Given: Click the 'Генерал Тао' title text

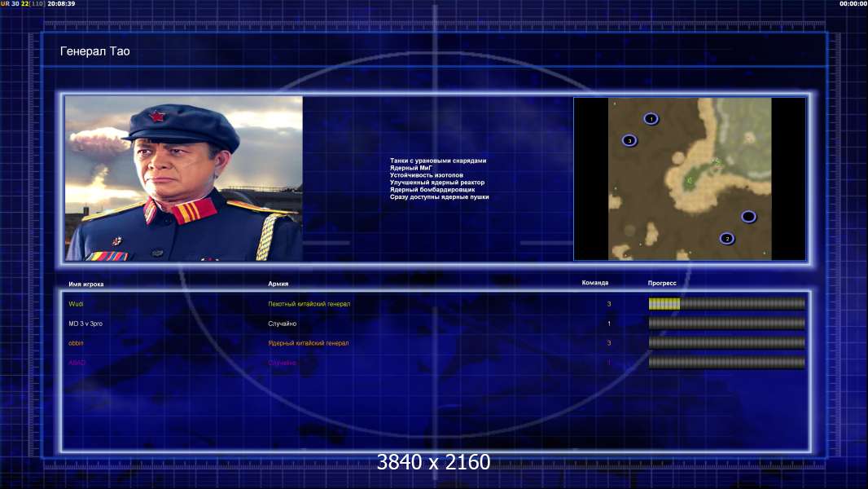Looking at the screenshot, I should point(94,51).
